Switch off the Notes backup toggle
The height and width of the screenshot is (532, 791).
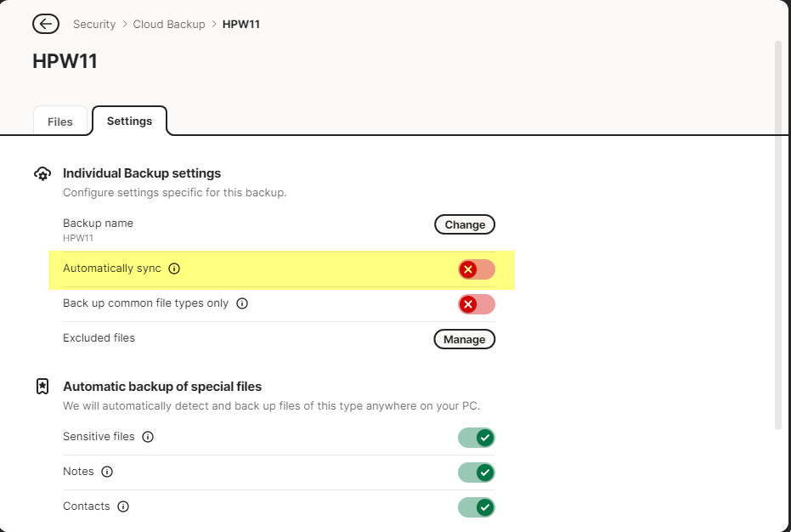click(x=476, y=473)
